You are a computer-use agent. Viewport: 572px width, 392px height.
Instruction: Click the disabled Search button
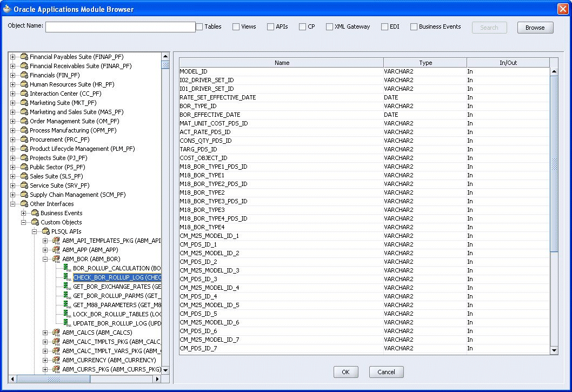click(x=489, y=28)
